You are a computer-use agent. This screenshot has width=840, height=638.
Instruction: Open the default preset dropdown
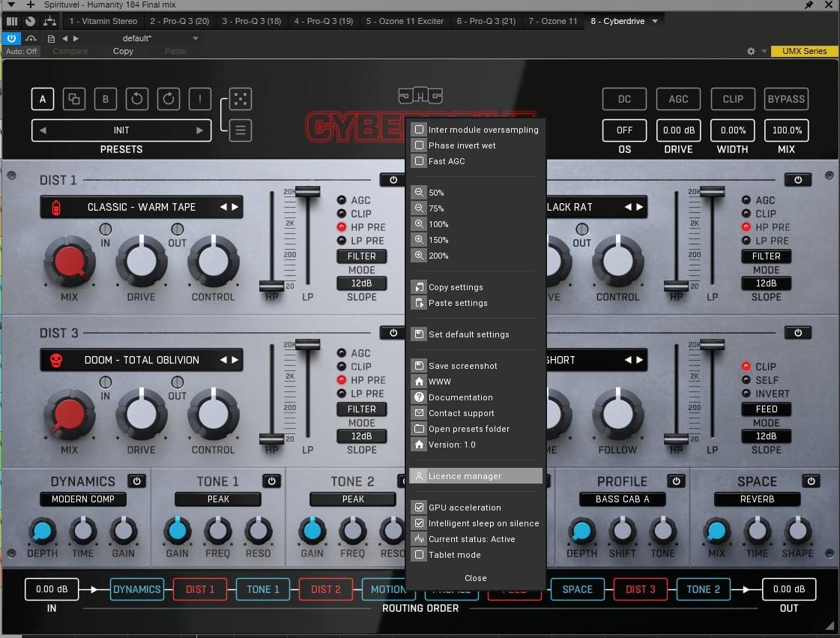click(x=195, y=38)
